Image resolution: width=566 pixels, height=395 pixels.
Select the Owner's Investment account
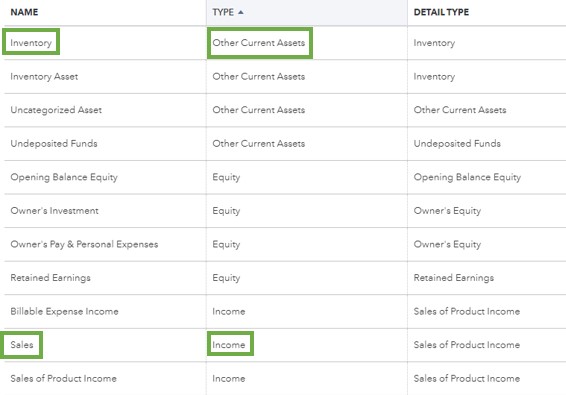click(x=54, y=210)
